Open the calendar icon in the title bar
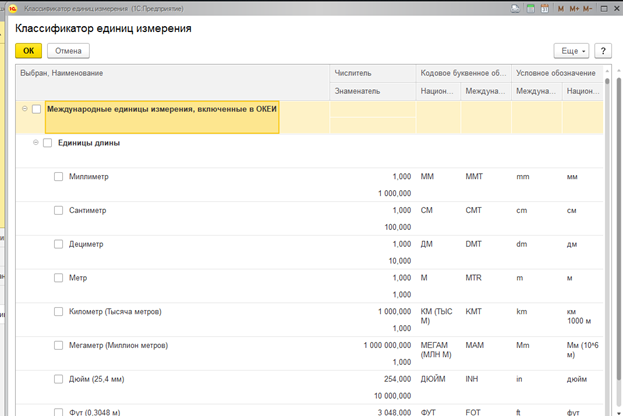623x416 pixels. coord(545,8)
